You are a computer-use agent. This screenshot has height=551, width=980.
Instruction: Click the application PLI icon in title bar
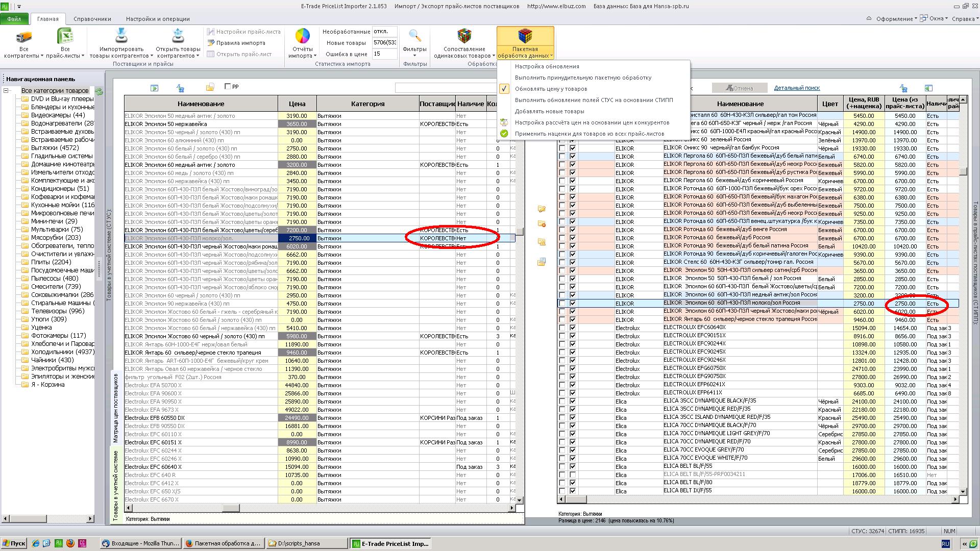point(5,6)
